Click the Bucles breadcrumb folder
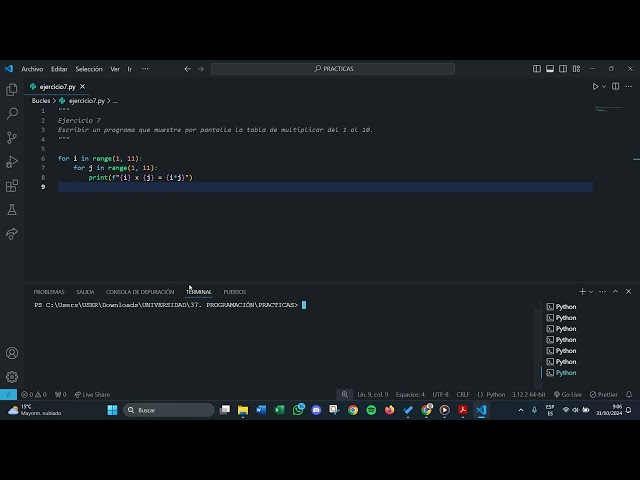 click(41, 101)
